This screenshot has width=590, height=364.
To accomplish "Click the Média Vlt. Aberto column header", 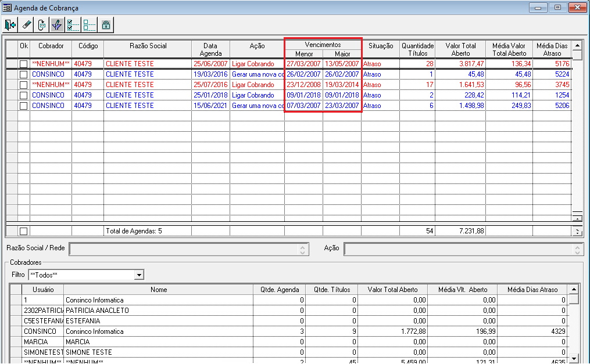I will coord(463,290).
